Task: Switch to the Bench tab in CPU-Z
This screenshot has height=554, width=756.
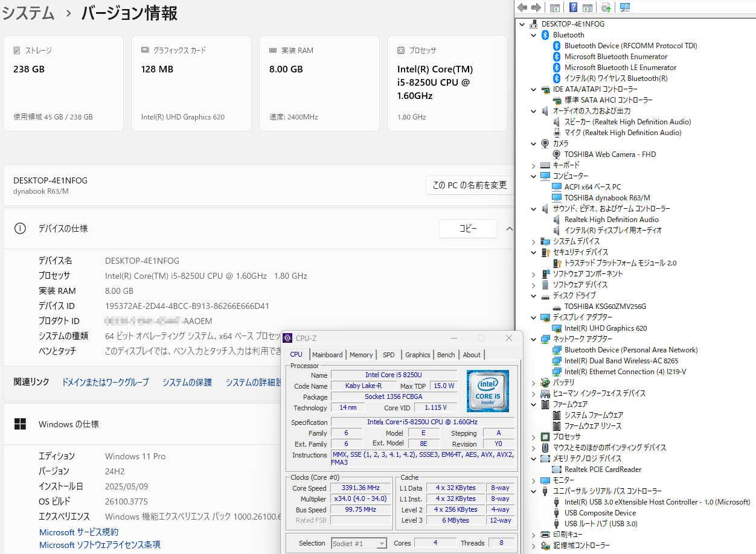Action: pyautogui.click(x=446, y=355)
